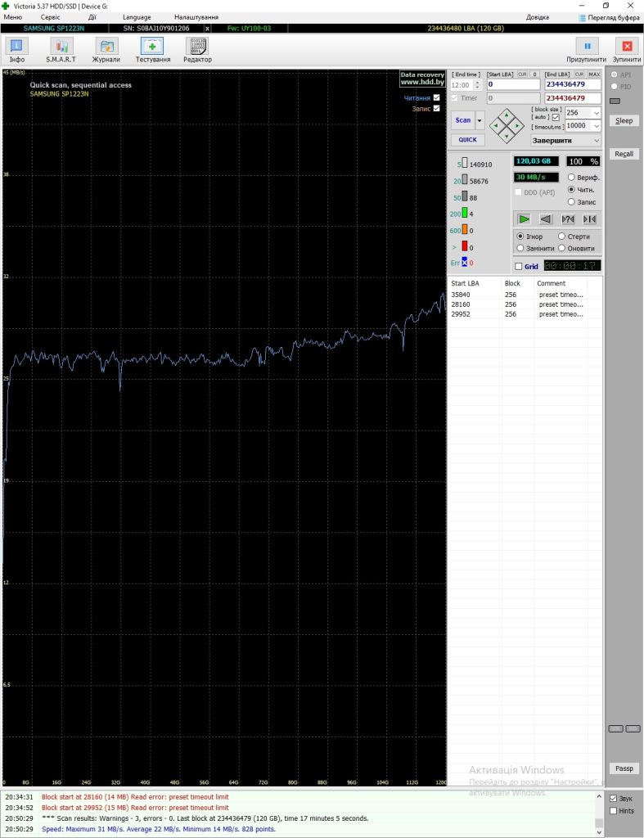Switch to the Тестування panel
The image size is (644, 838).
pyautogui.click(x=152, y=50)
